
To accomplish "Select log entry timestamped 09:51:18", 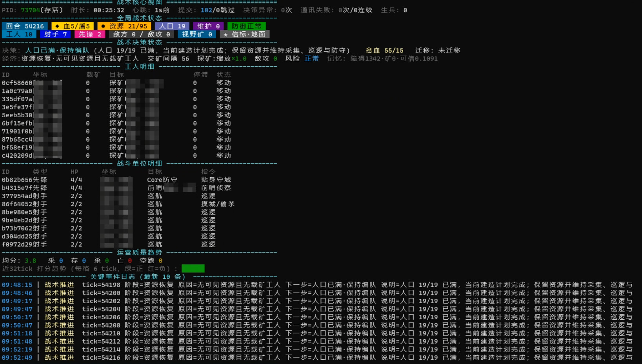I will click(x=317, y=333).
